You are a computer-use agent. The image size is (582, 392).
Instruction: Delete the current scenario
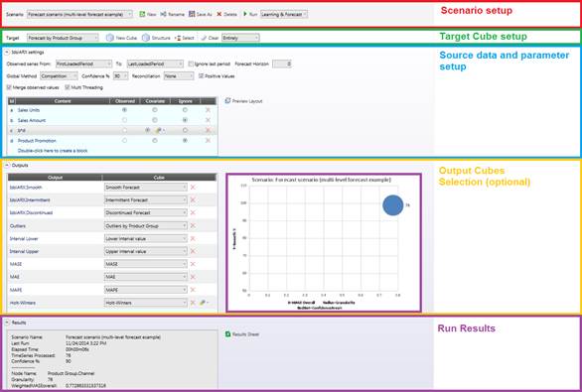click(226, 14)
